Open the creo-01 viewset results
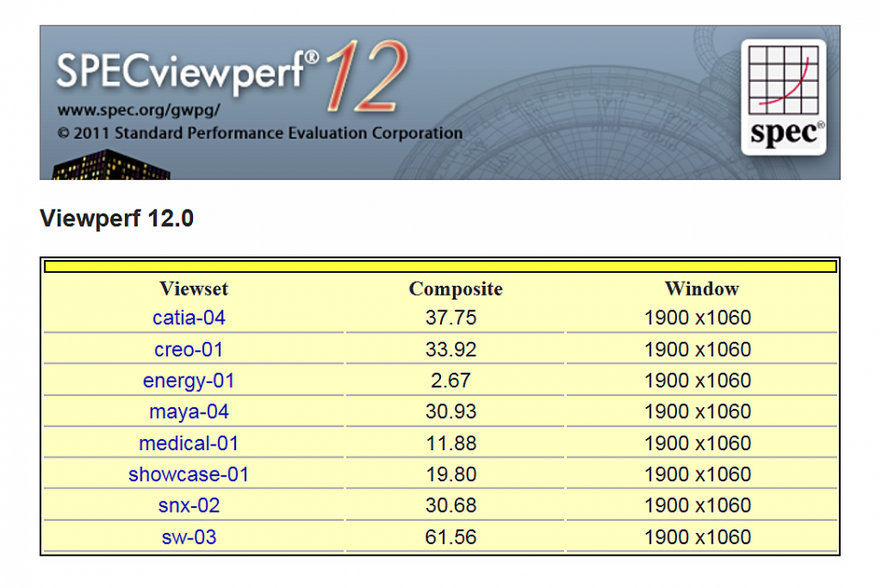The width and height of the screenshot is (882, 588). [x=188, y=349]
